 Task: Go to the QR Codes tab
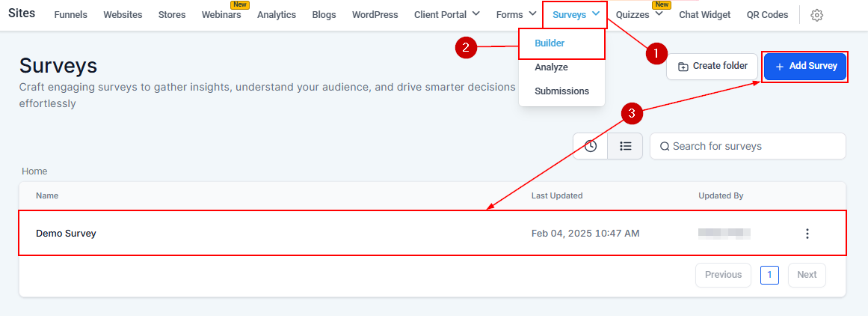767,14
